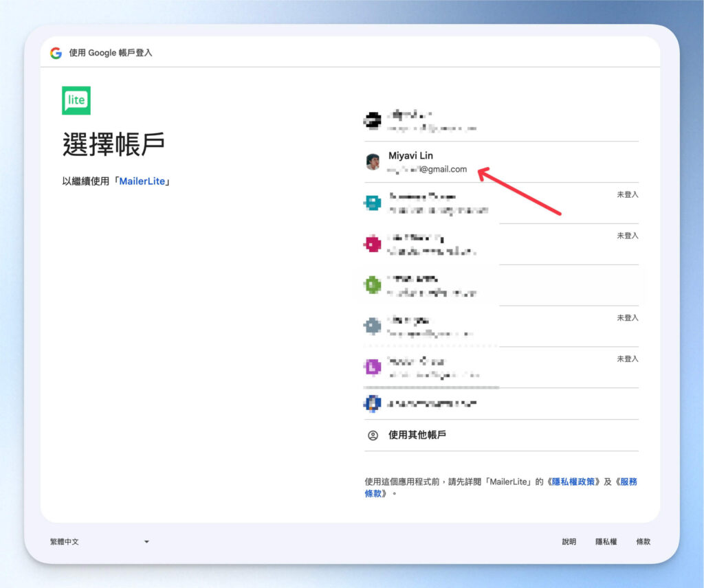Click the Google logo in header
Screen dimensions: 704x588
click(x=56, y=53)
